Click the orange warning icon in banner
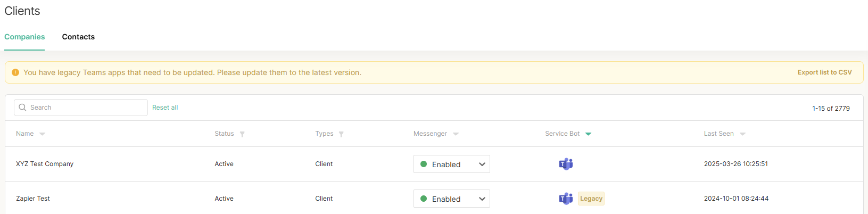Image resolution: width=868 pixels, height=214 pixels. (x=15, y=72)
